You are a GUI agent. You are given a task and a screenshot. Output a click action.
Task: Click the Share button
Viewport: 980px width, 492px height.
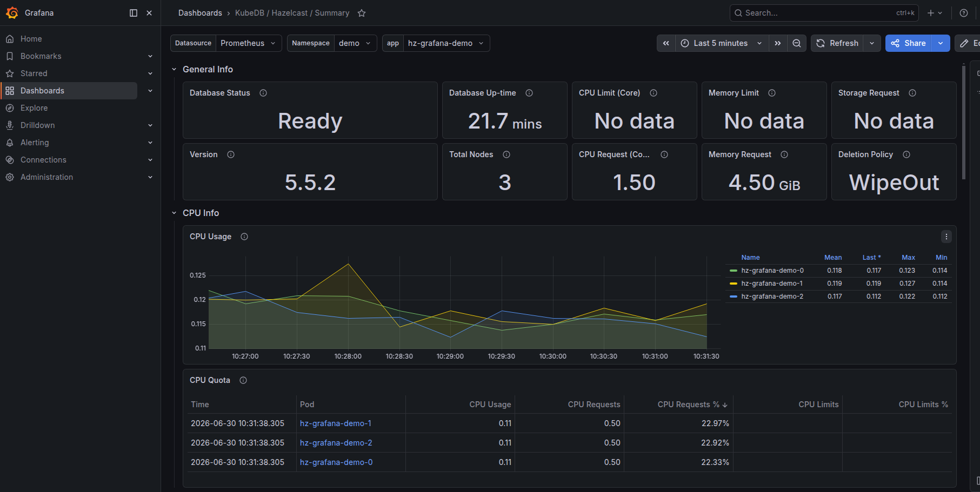pos(908,43)
